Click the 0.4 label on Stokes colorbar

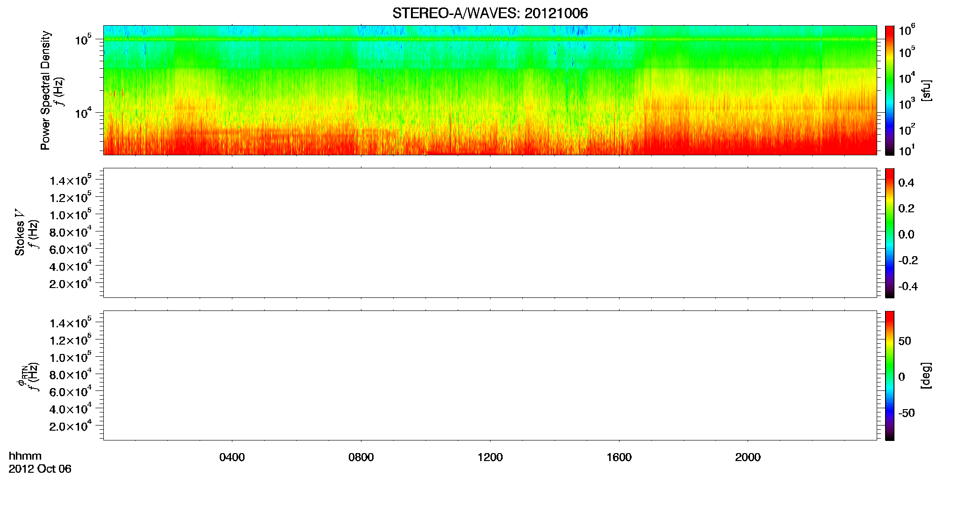click(906, 183)
